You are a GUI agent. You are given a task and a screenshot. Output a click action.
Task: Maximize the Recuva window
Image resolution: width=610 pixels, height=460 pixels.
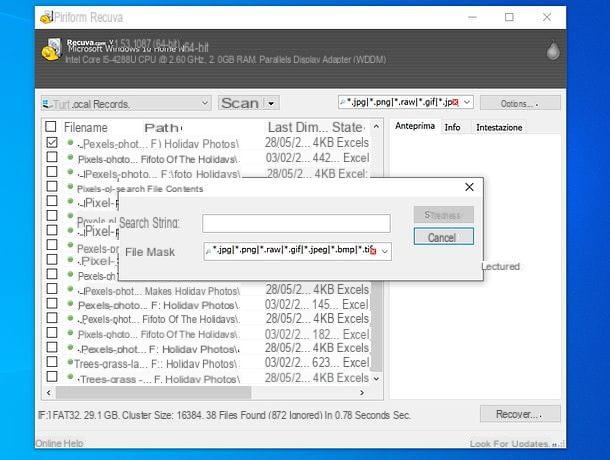pos(509,17)
